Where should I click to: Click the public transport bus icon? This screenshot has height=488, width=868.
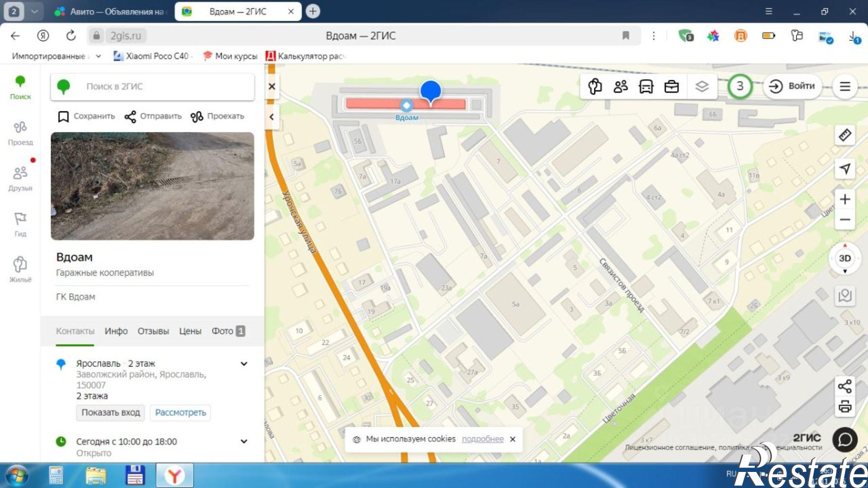click(x=646, y=86)
